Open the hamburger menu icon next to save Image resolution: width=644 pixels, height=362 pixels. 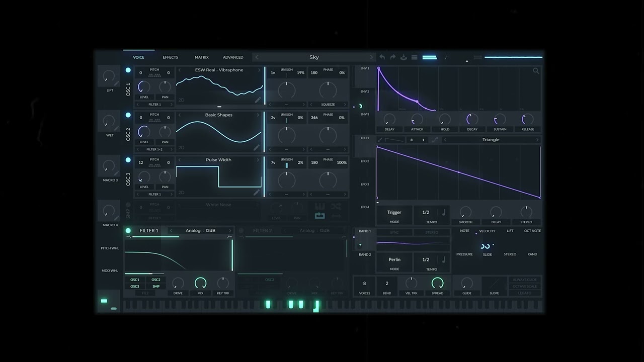(415, 57)
